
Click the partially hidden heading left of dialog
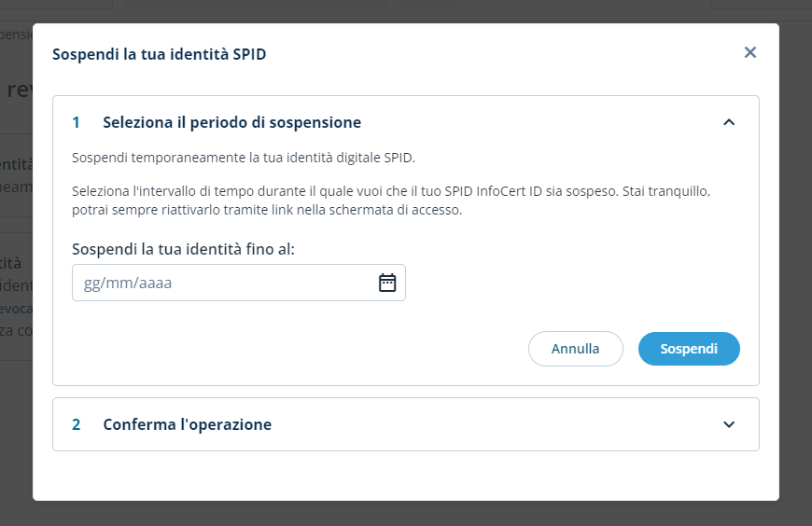[17, 90]
